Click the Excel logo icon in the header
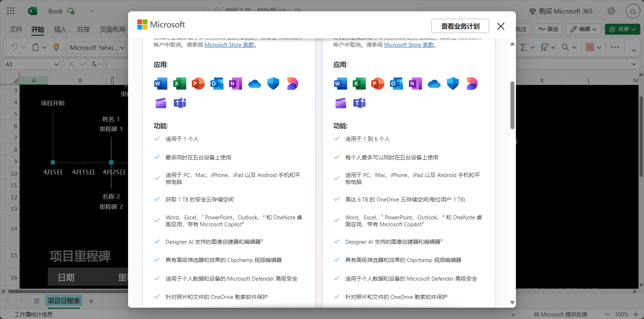The width and height of the screenshot is (644, 319). coord(32,11)
